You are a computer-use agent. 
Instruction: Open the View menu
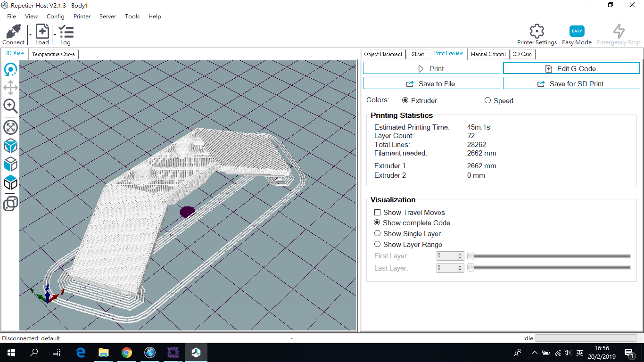32,16
